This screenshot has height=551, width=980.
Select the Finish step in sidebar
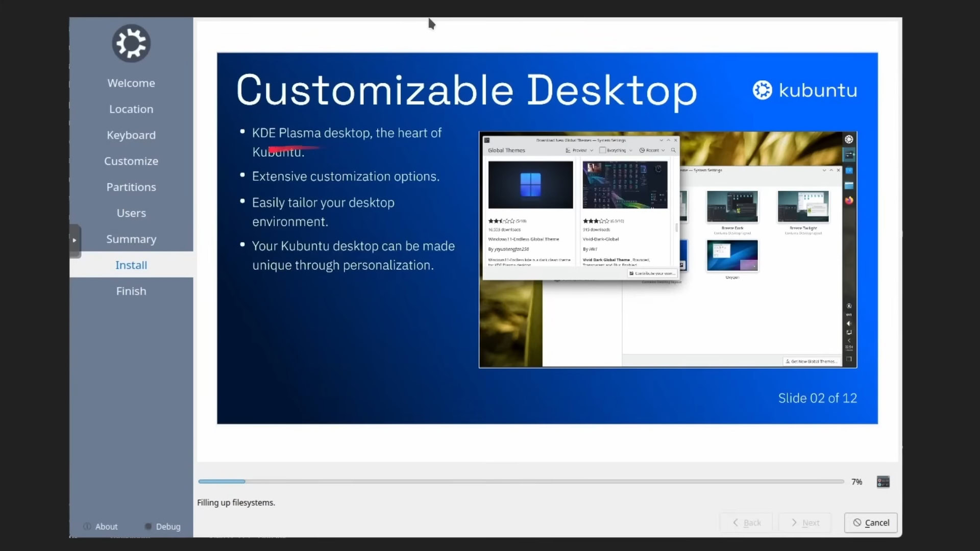point(131,291)
